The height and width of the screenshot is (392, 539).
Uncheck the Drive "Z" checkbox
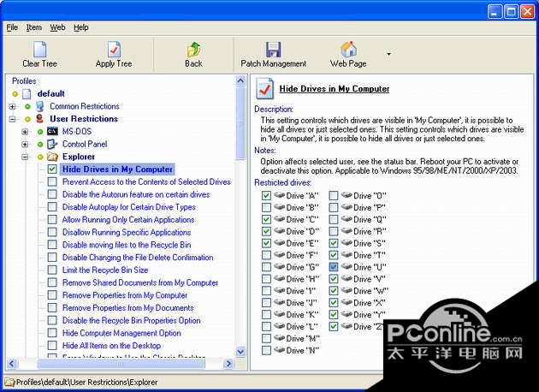tap(334, 326)
